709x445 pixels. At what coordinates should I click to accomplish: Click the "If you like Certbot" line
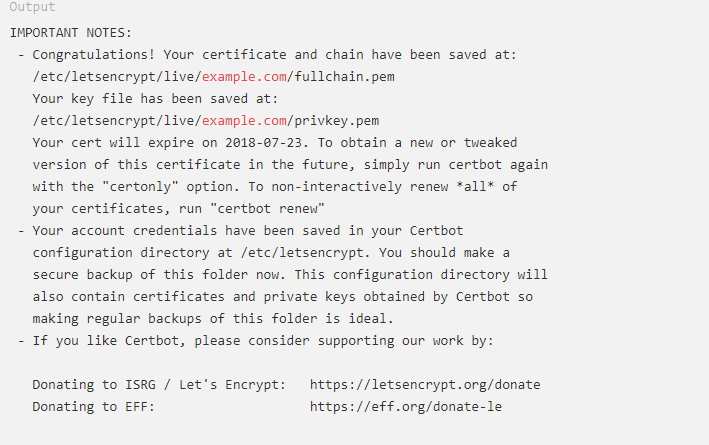[263, 341]
